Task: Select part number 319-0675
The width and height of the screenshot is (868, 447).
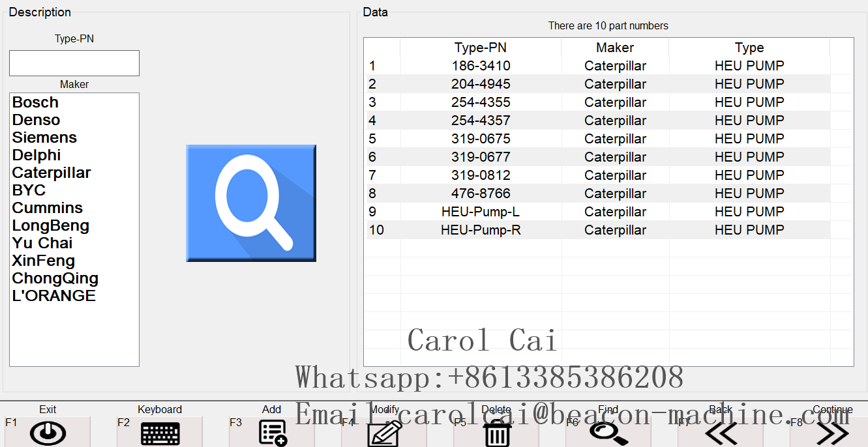Action: point(481,139)
